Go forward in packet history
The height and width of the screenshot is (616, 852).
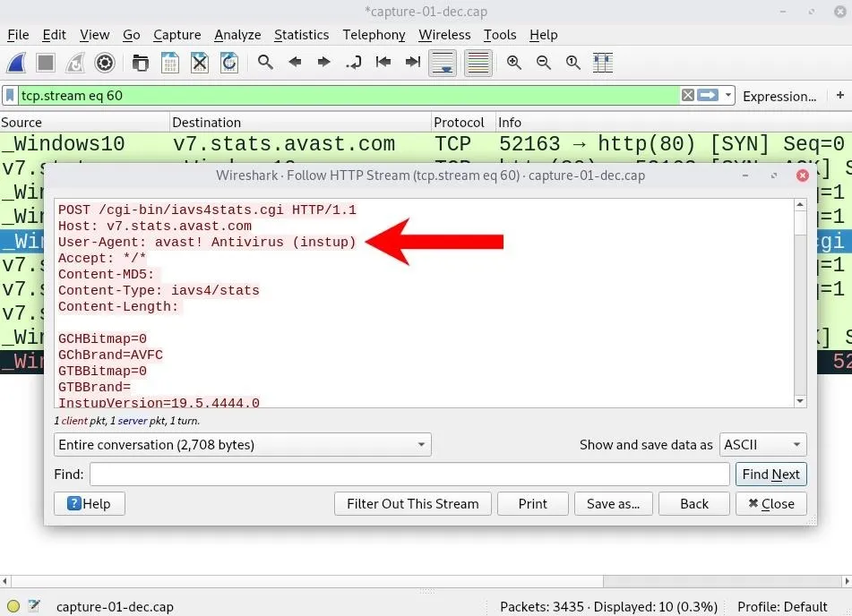(x=323, y=62)
